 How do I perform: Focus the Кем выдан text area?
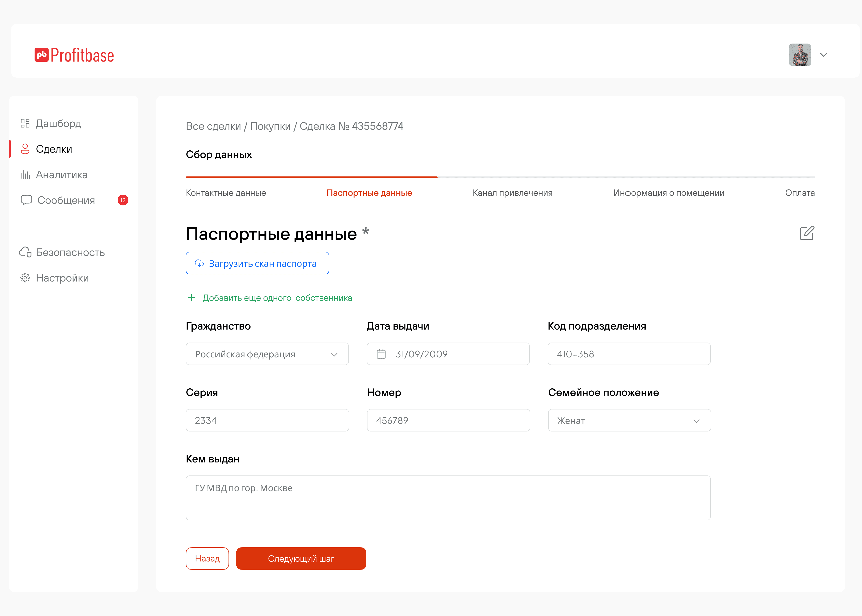pyautogui.click(x=448, y=498)
